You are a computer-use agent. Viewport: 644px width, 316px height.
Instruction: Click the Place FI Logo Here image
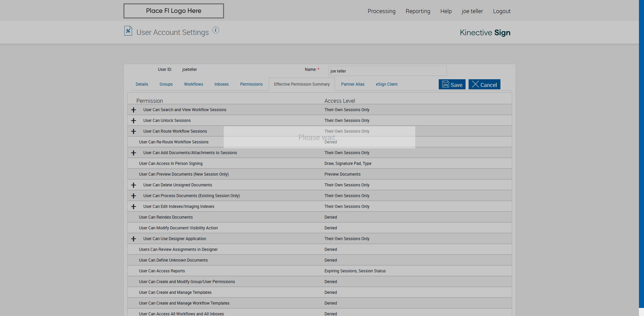(173, 11)
